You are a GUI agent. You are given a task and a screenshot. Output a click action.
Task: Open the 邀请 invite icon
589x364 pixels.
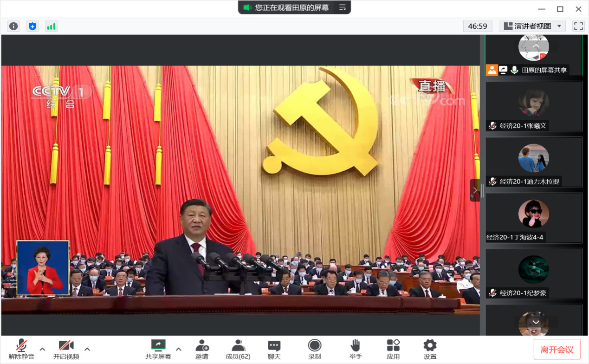click(202, 349)
